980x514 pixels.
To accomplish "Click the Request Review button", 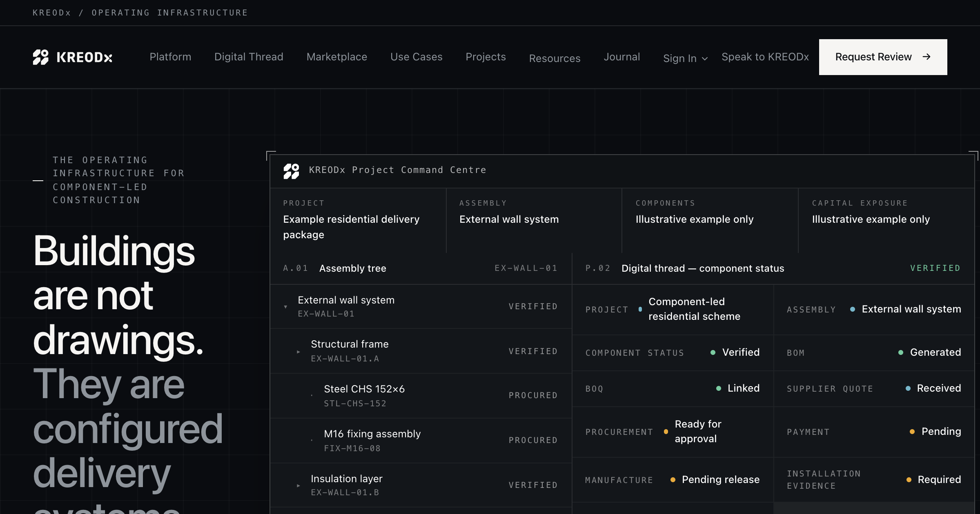I will (x=883, y=57).
